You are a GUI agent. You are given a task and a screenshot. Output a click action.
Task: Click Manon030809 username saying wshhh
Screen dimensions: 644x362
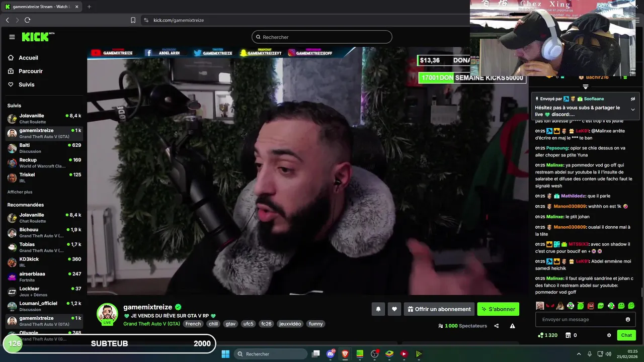(x=570, y=206)
